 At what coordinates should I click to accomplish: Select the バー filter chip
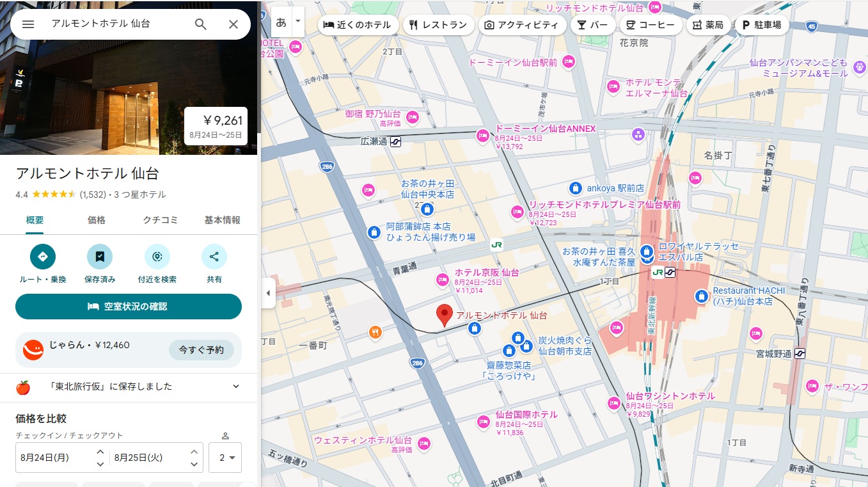tap(593, 25)
